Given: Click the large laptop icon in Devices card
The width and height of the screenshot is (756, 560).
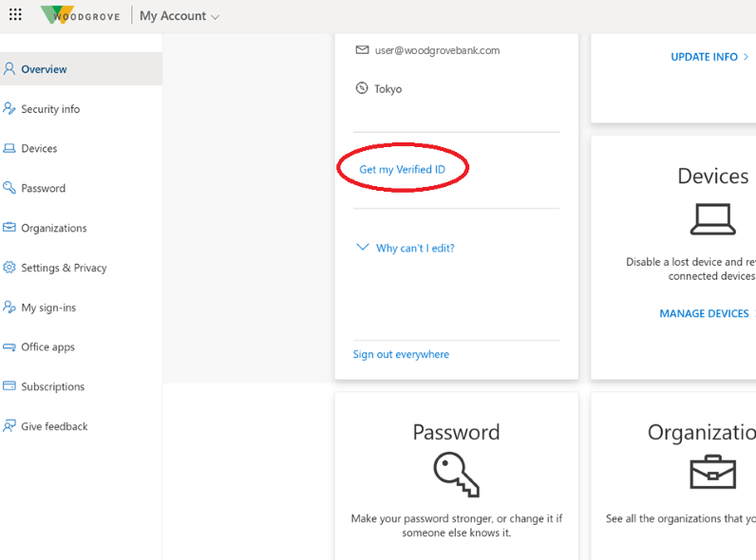Looking at the screenshot, I should [712, 219].
